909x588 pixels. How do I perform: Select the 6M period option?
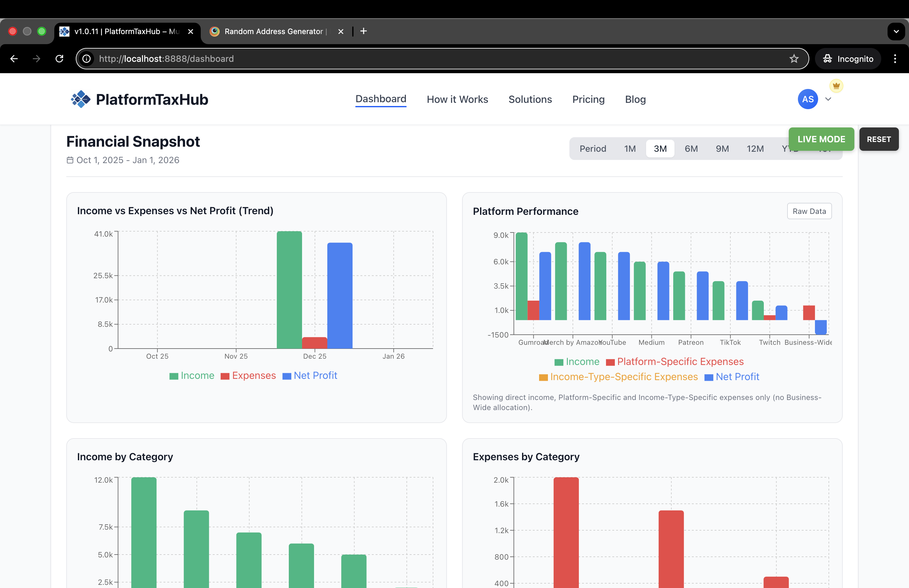coord(691,149)
